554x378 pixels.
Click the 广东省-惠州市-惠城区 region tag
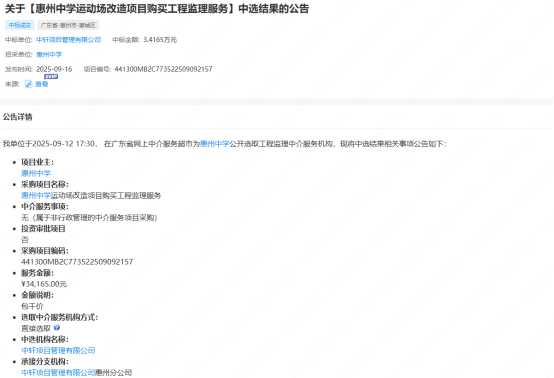[x=68, y=25]
